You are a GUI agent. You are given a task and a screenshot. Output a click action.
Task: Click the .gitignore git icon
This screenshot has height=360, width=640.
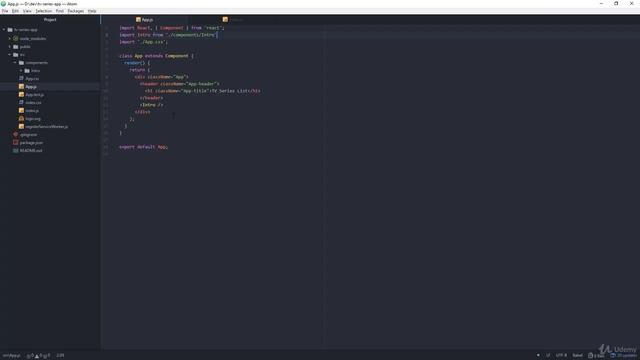[x=16, y=135]
